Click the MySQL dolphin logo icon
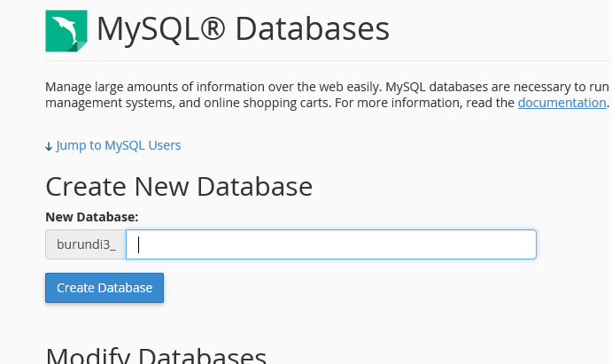Image resolution: width=612 pixels, height=364 pixels. coord(66,31)
